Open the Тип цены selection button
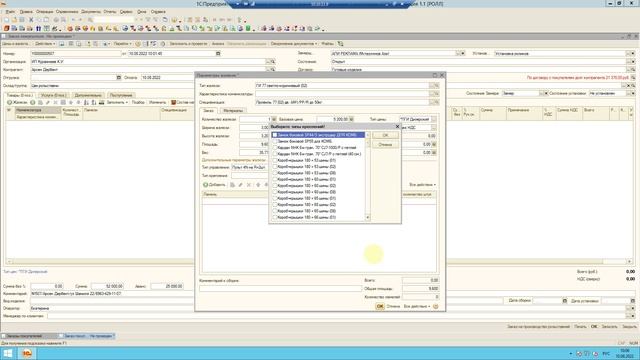This screenshot has height=360, width=640. point(433,119)
